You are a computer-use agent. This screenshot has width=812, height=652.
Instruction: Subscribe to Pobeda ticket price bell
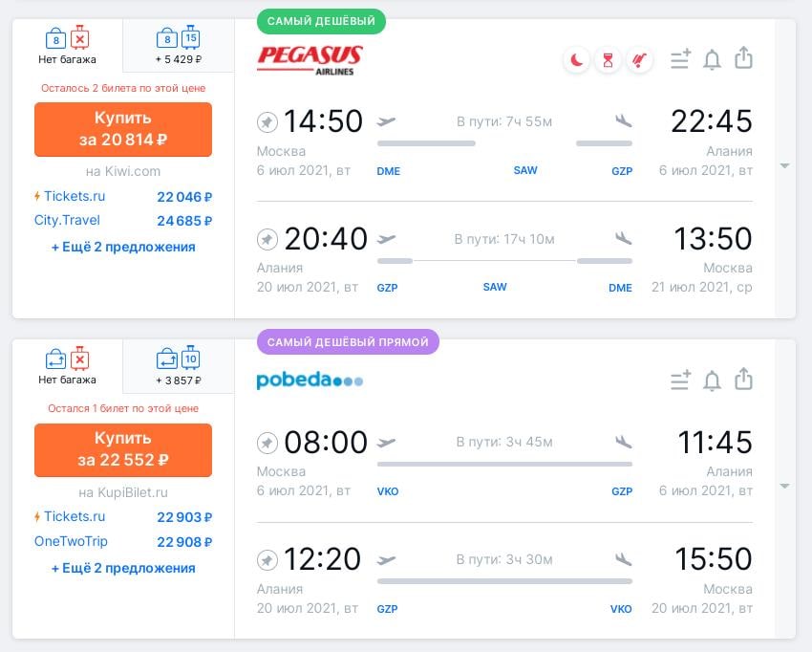pos(712,380)
